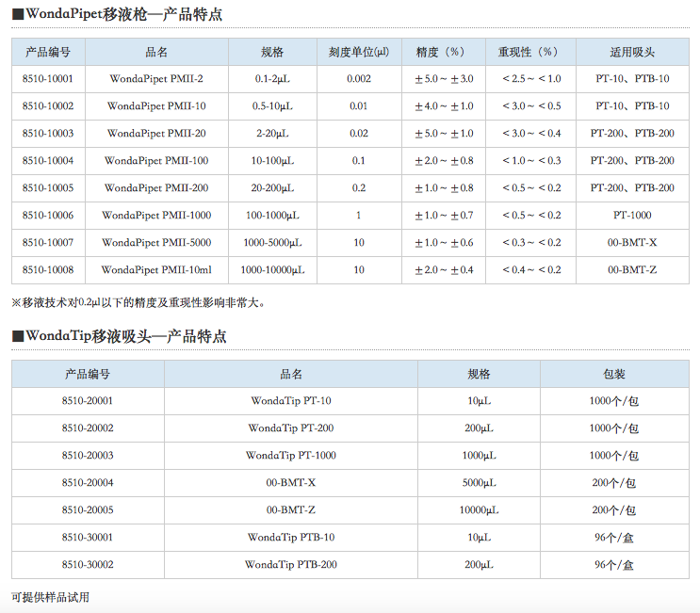Select the WondaTip PT-1000 name cell
Screen dimensions: 700x613
coord(291,456)
